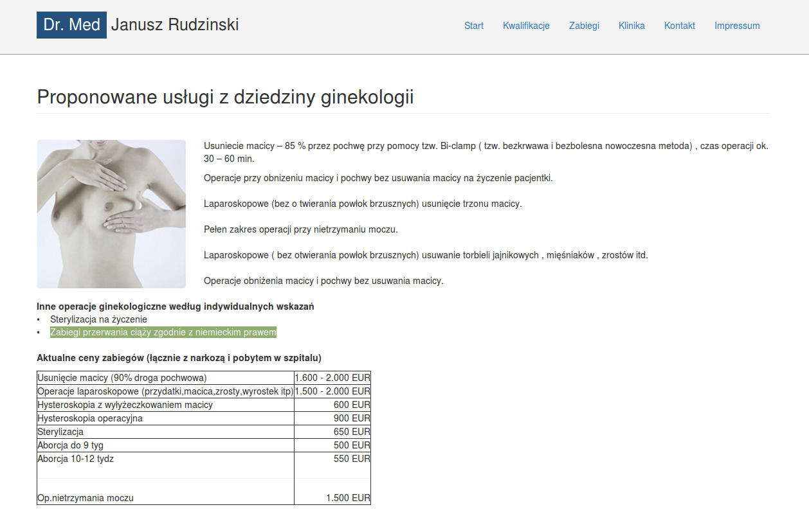Click the Dr. Med logo badge
The image size is (809, 532).
(71, 25)
